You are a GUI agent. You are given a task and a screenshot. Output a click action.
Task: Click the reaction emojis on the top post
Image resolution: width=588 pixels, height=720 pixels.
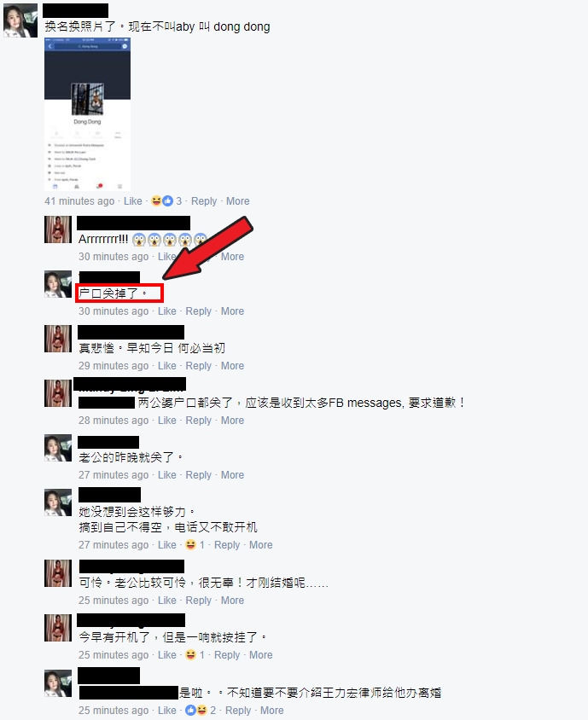point(162,201)
